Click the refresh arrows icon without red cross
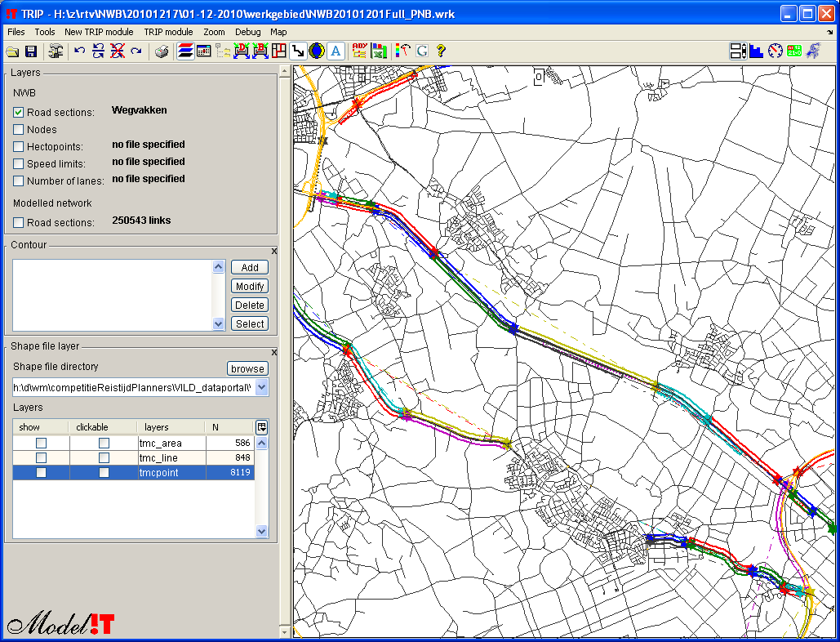Screen dimensions: 840x642 coord(99,51)
